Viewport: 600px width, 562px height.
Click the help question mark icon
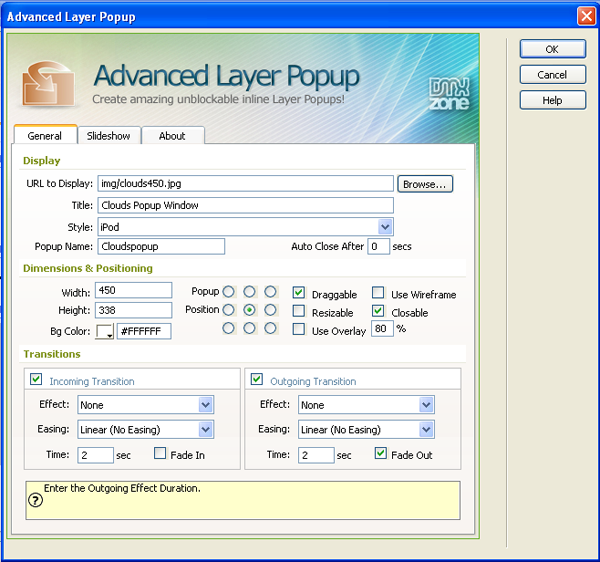tap(35, 501)
